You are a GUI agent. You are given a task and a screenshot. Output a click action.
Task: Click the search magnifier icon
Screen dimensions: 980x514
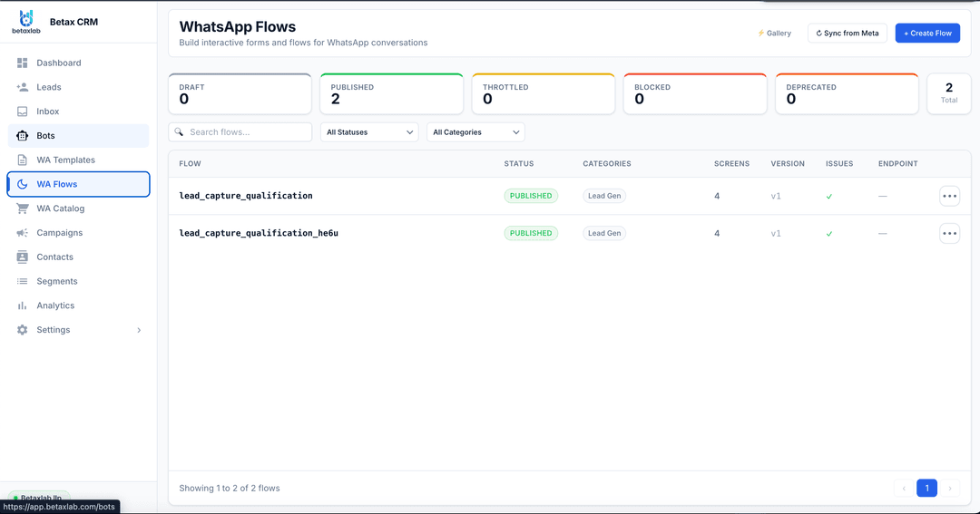point(180,131)
